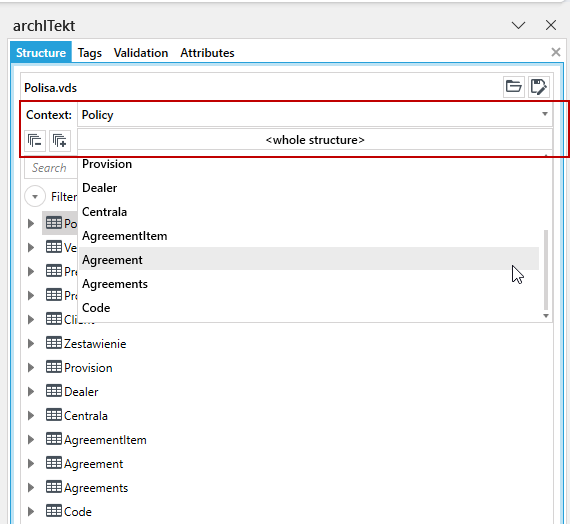Expand the Provision tree node
Screen dimensions: 570x524
point(31,368)
